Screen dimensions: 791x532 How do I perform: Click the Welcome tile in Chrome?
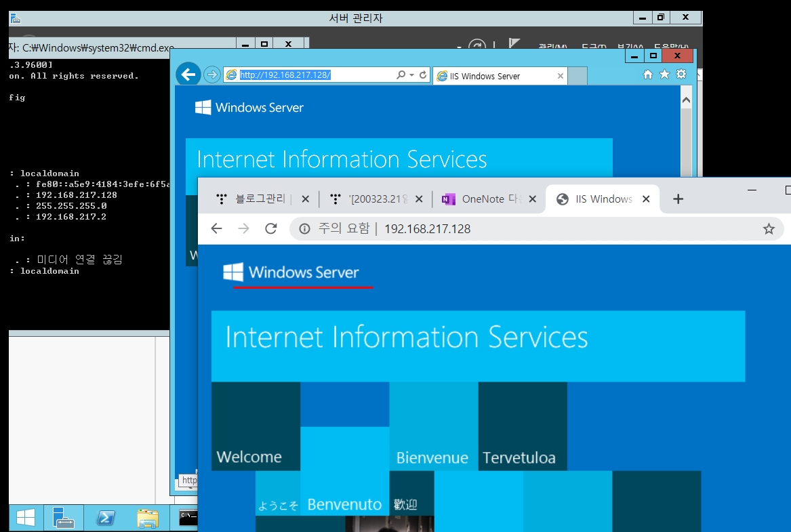click(256, 426)
